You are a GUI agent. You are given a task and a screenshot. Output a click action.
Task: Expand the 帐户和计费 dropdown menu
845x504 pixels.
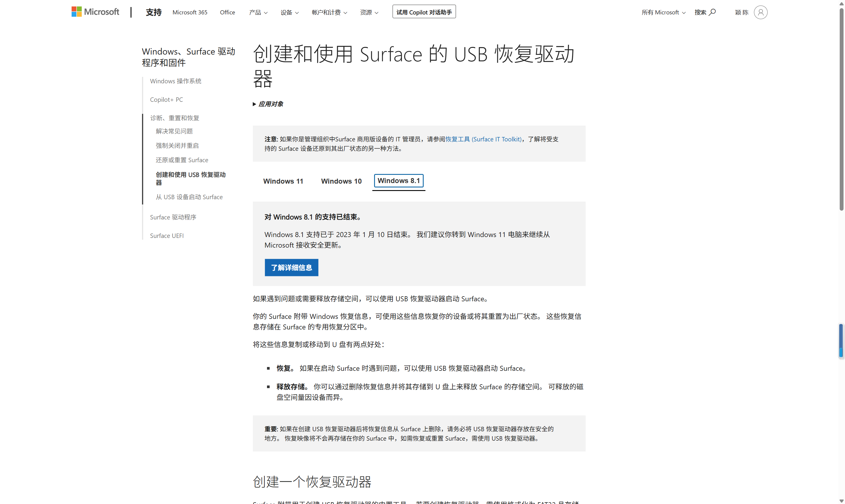click(x=329, y=12)
